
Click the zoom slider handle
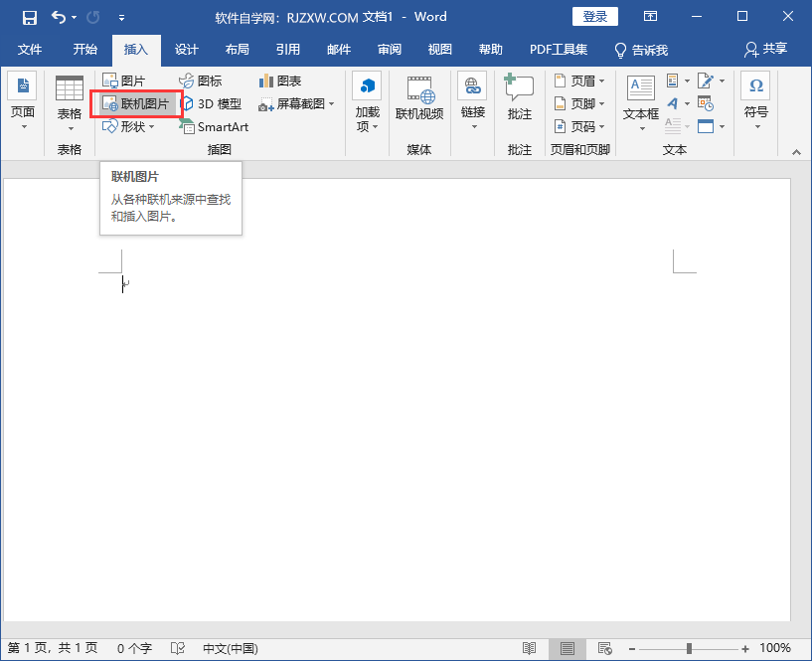[x=690, y=647]
